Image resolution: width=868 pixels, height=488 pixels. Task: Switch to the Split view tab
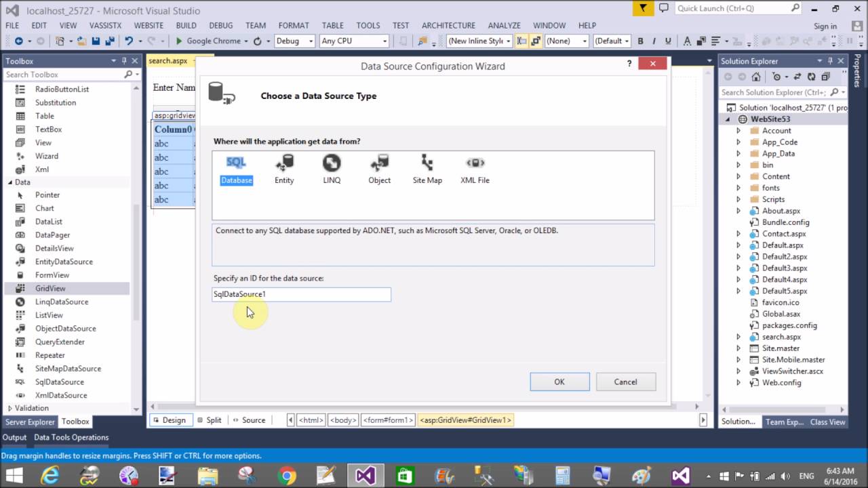coord(209,420)
